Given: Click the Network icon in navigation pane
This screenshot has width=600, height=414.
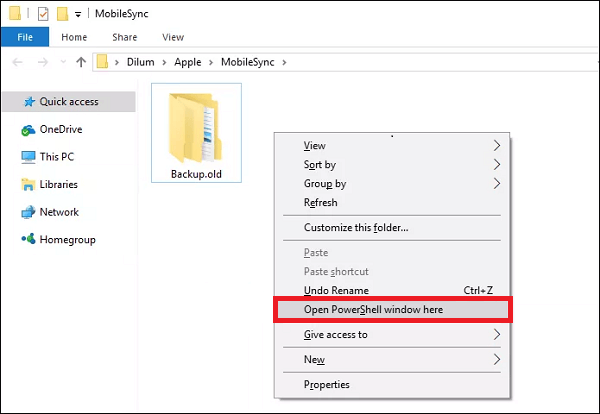Looking at the screenshot, I should click(x=28, y=212).
